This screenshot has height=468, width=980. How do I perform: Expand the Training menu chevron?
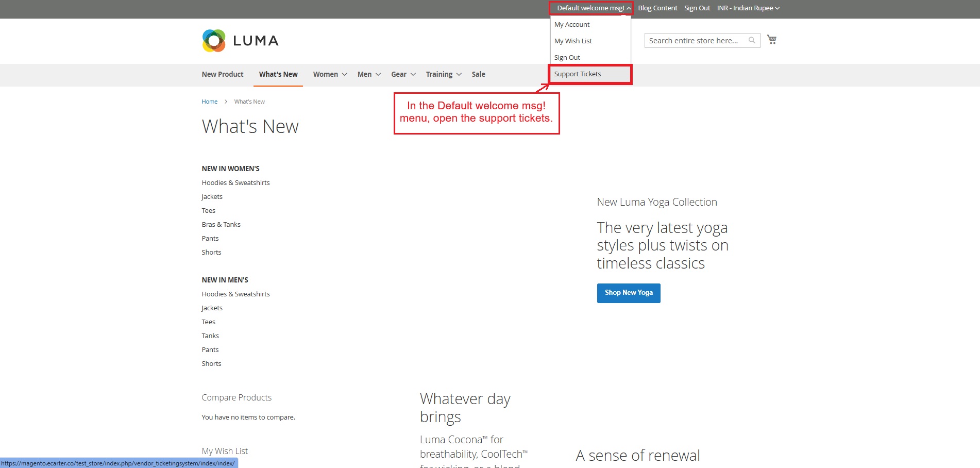(x=459, y=74)
